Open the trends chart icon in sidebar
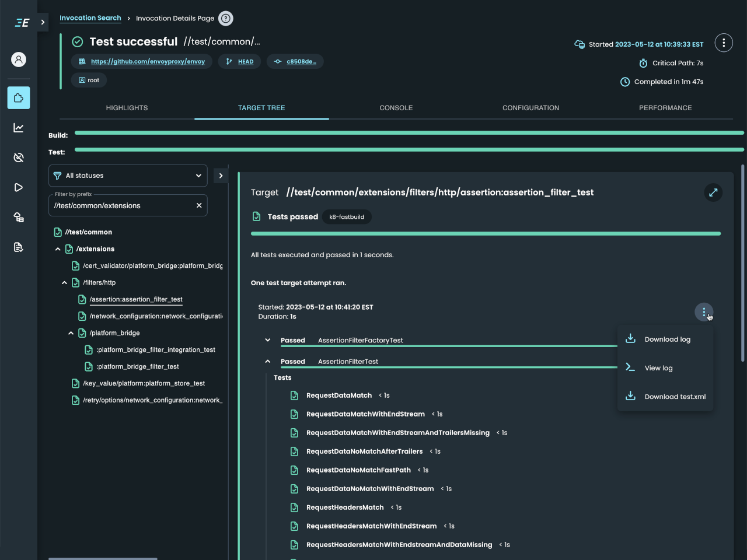The width and height of the screenshot is (747, 560). click(18, 127)
